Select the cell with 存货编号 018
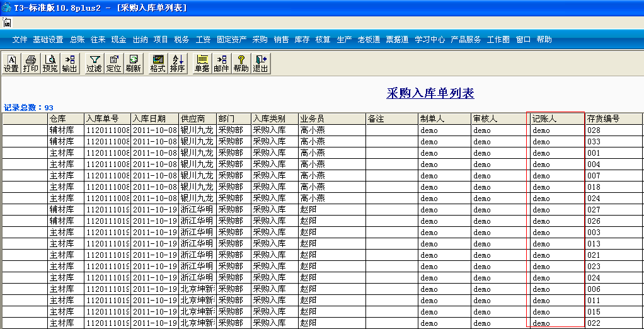Viewport: 644px width, 329px height. [x=613, y=187]
